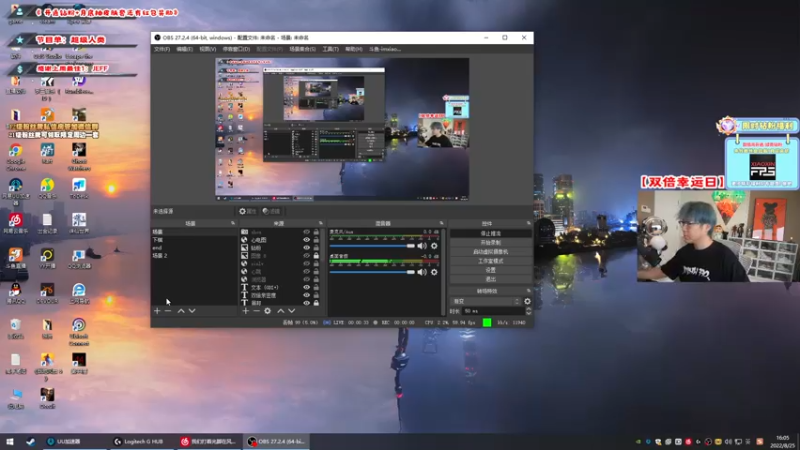Pop out the Audio Mixer dock panel
Viewport: 800px width, 450px height.
point(442,223)
